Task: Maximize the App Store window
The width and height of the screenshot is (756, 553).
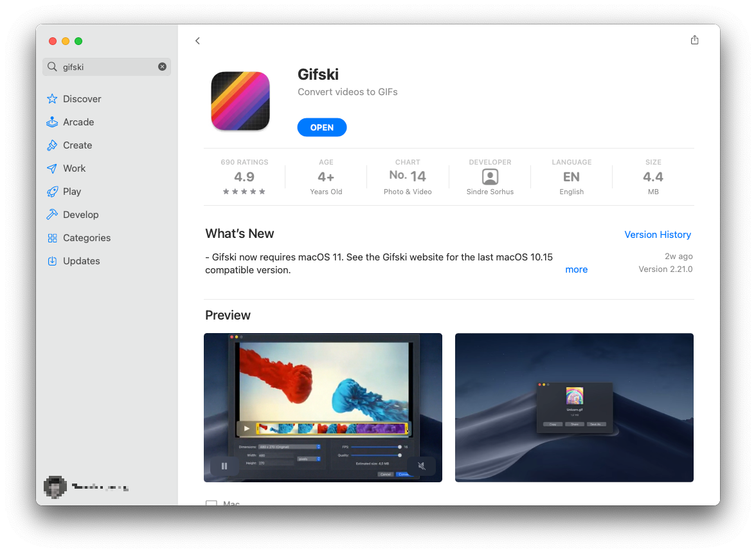Action: click(78, 41)
